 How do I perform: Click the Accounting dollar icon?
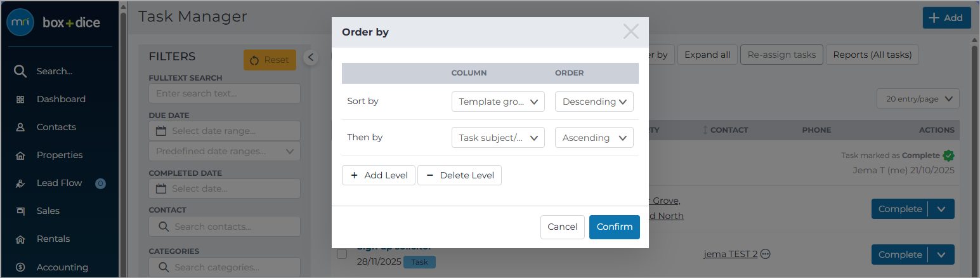click(x=20, y=267)
